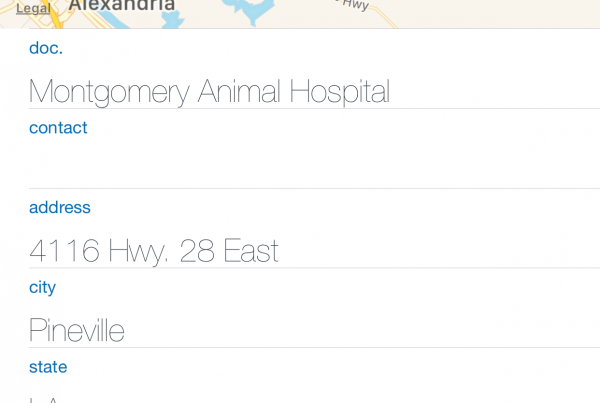Click the address field label
This screenshot has height=403, width=600.
coord(60,207)
